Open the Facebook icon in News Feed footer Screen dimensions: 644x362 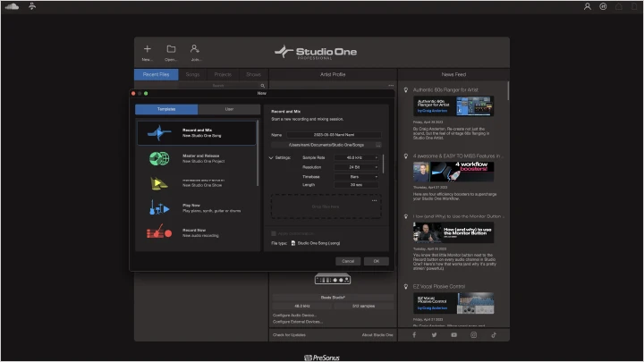tap(414, 335)
